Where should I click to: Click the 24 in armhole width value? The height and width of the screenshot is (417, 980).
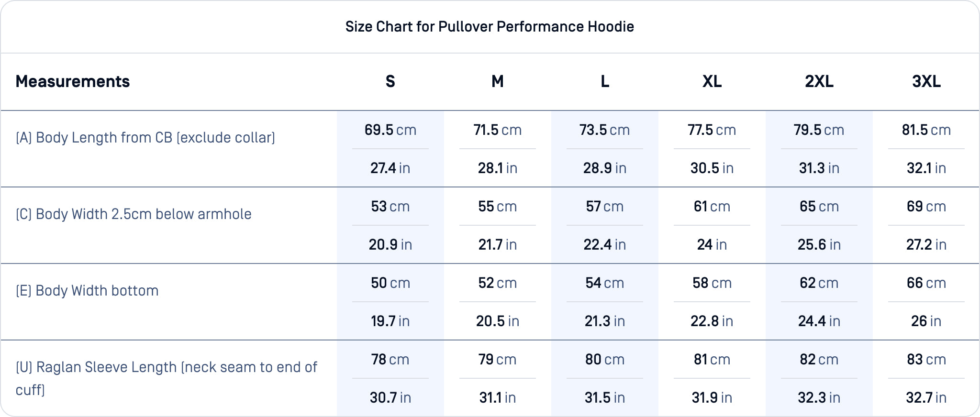pyautogui.click(x=712, y=245)
